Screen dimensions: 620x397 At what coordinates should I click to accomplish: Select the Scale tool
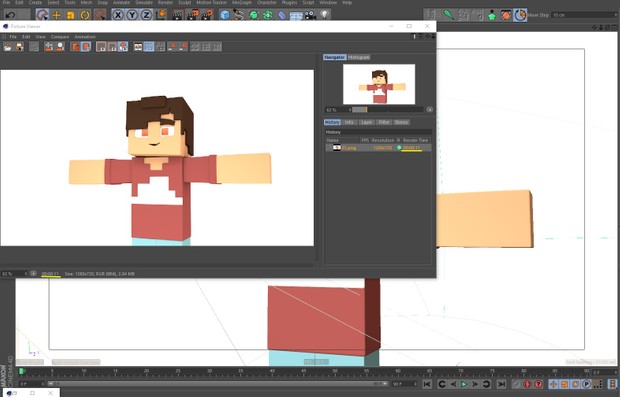tap(71, 15)
